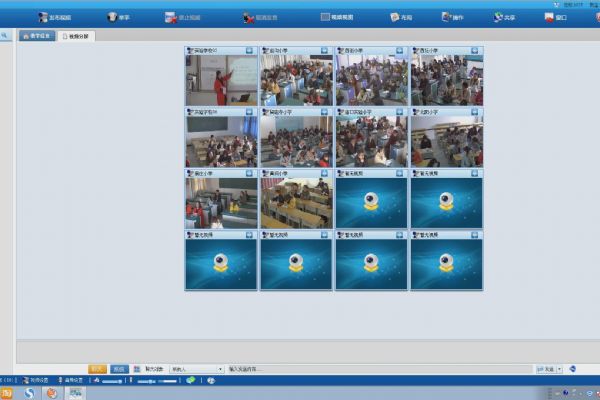The image size is (600, 400).
Task: Open the 共享 share menu
Action: pos(503,17)
